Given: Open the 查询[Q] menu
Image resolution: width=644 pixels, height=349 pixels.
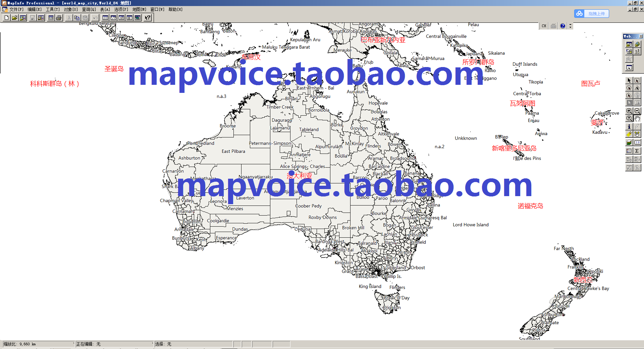Looking at the screenshot, I should [89, 9].
